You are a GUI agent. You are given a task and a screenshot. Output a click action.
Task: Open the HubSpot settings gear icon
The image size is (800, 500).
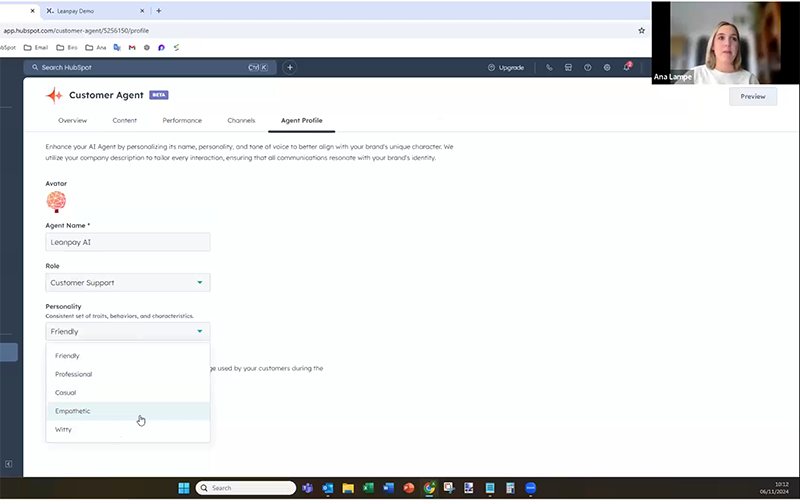click(607, 67)
